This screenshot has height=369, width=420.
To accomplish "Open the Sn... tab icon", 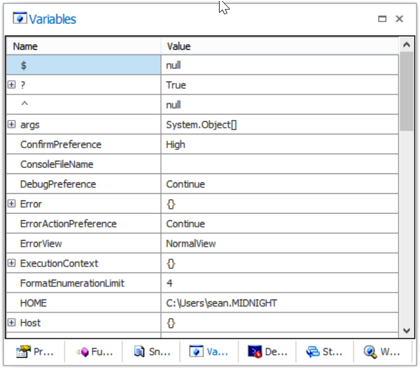I will click(139, 352).
